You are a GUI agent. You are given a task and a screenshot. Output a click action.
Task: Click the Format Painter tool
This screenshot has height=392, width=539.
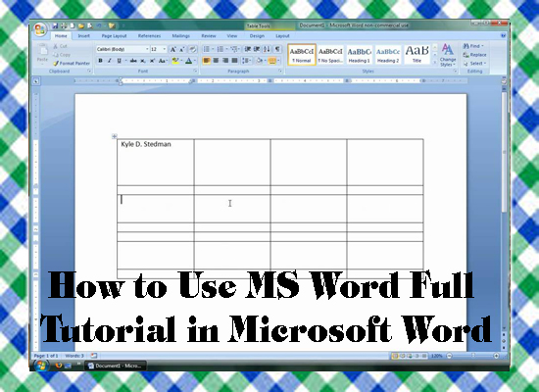click(x=72, y=64)
